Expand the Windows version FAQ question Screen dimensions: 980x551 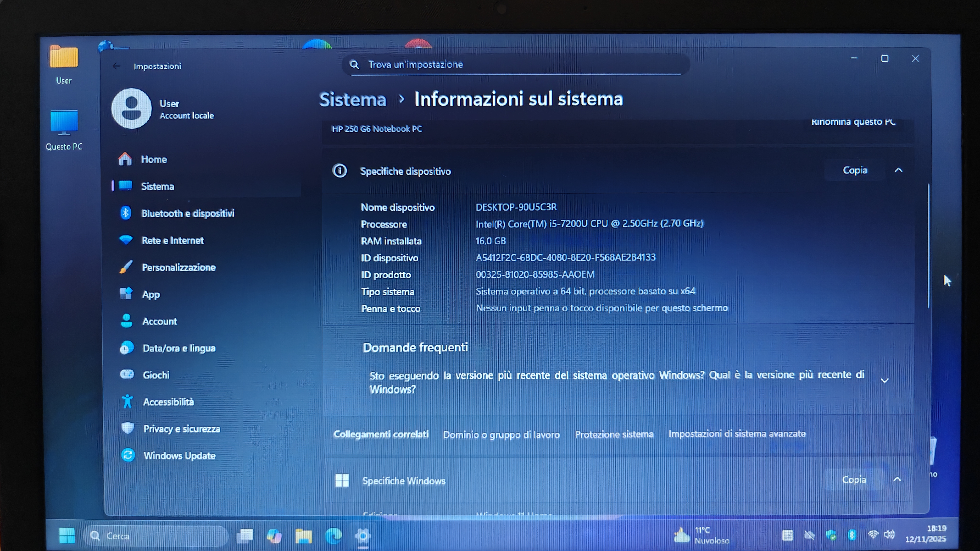885,381
